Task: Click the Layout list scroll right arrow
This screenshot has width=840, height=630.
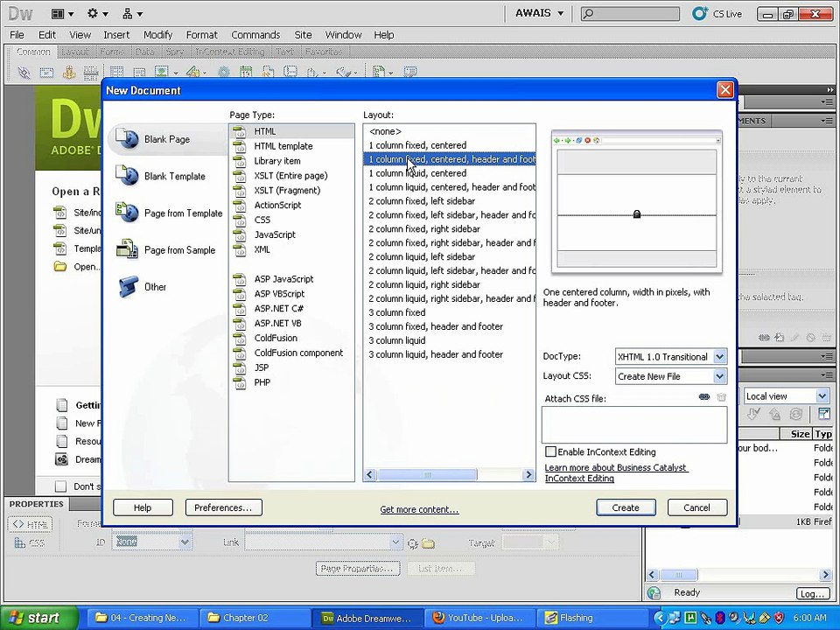Action: point(528,474)
